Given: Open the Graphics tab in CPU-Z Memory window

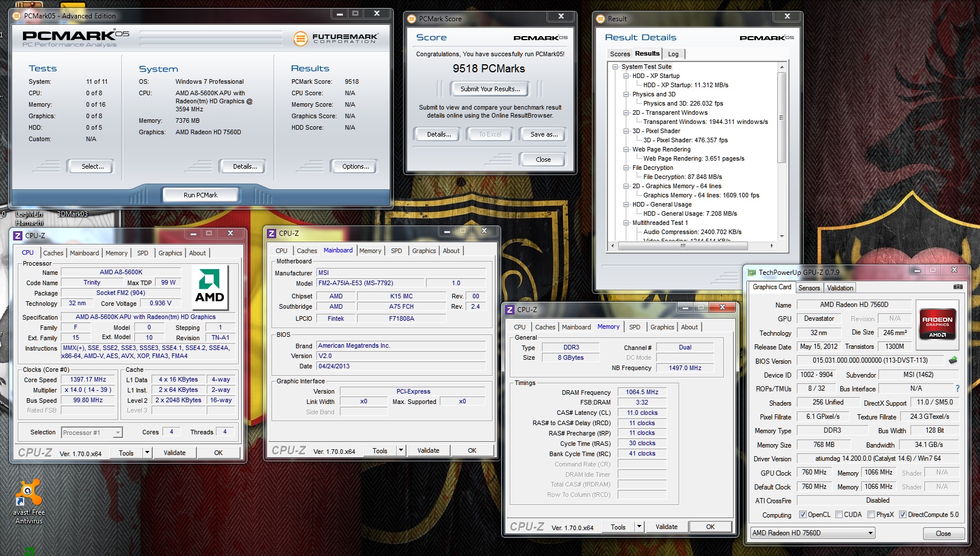Looking at the screenshot, I should pos(662,327).
